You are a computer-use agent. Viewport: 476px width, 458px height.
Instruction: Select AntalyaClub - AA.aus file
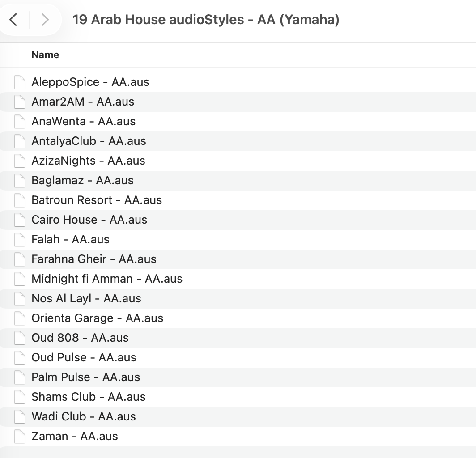coord(89,141)
